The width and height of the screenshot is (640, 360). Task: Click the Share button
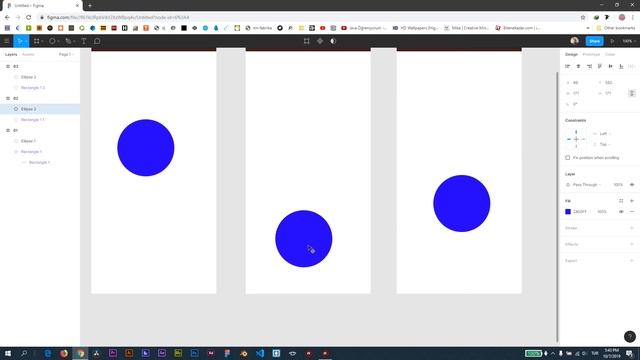pyautogui.click(x=595, y=41)
